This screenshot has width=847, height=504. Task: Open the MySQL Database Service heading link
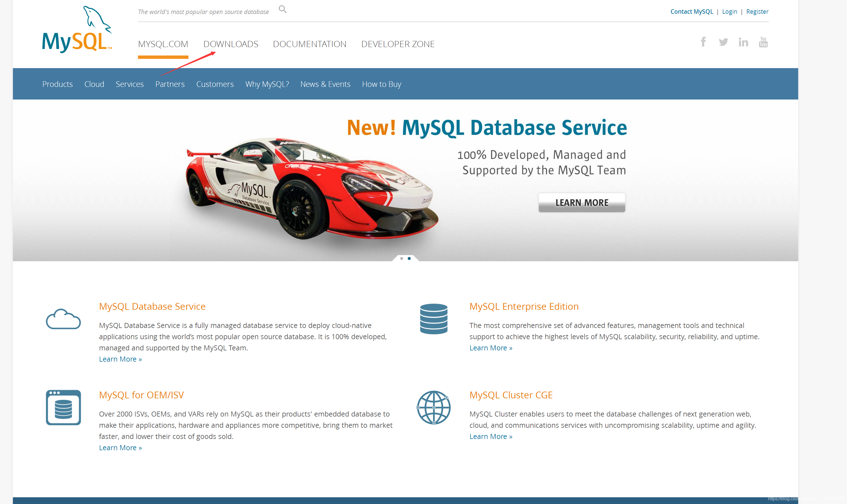point(152,306)
